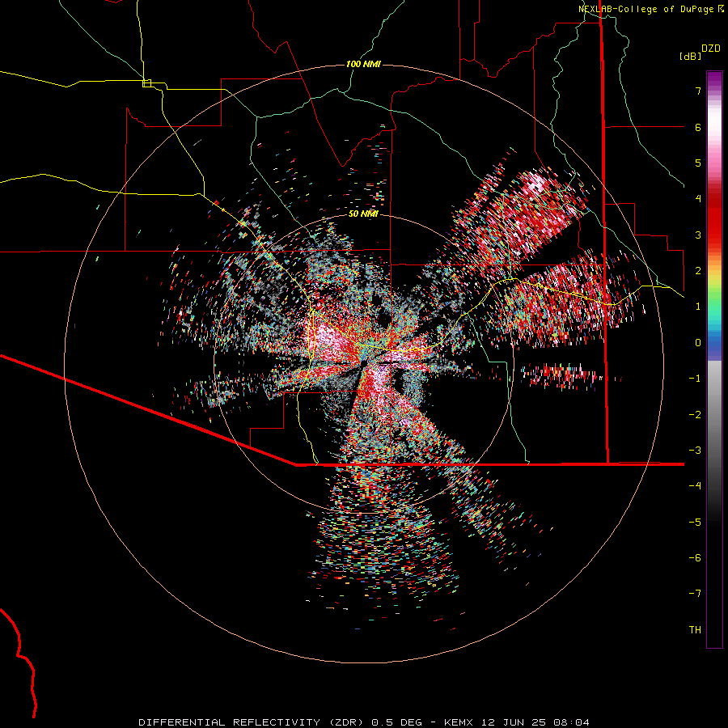This screenshot has height=728, width=728.
Task: Click the 4 value on color scale
Action: tap(698, 199)
